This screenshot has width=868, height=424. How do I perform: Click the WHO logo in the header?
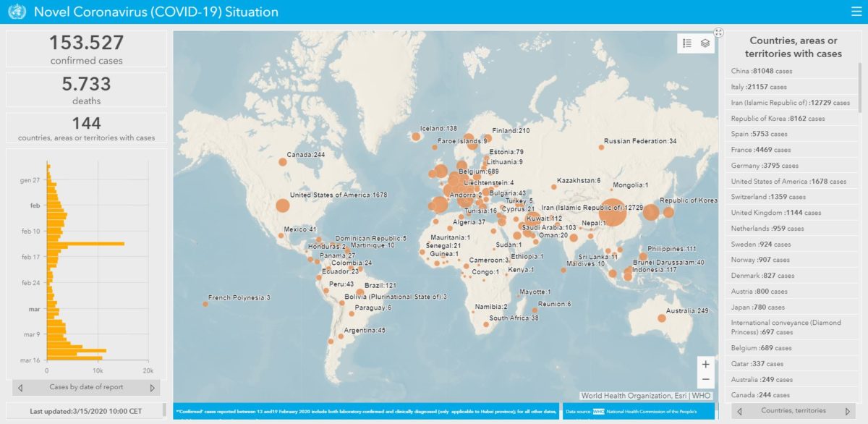16,12
